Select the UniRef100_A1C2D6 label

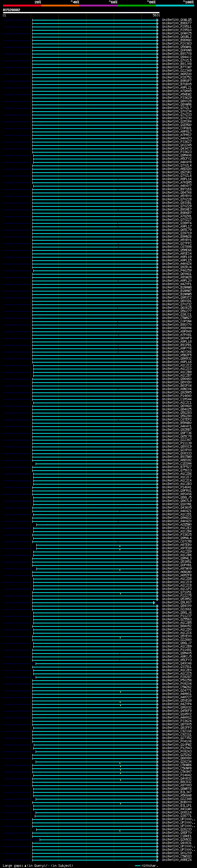[177, 474]
